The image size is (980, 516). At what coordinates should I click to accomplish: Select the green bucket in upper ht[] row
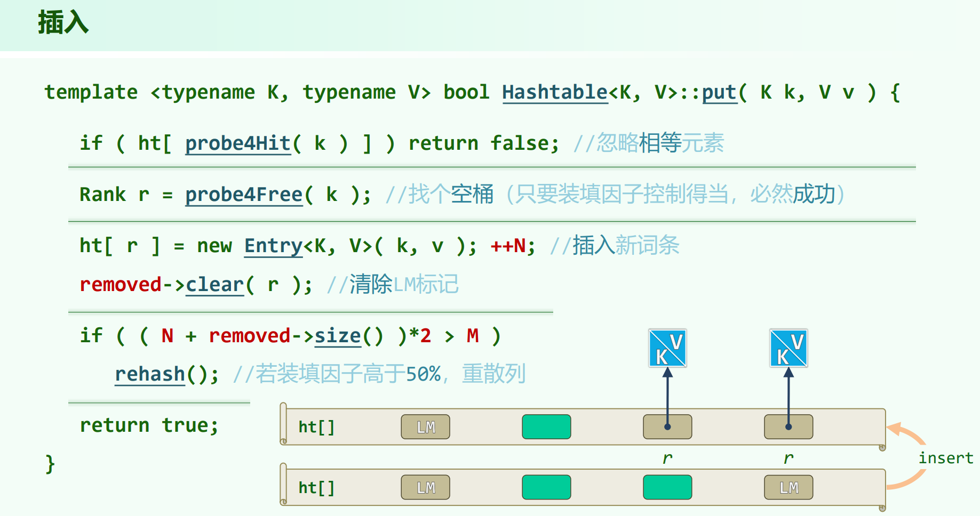(546, 427)
